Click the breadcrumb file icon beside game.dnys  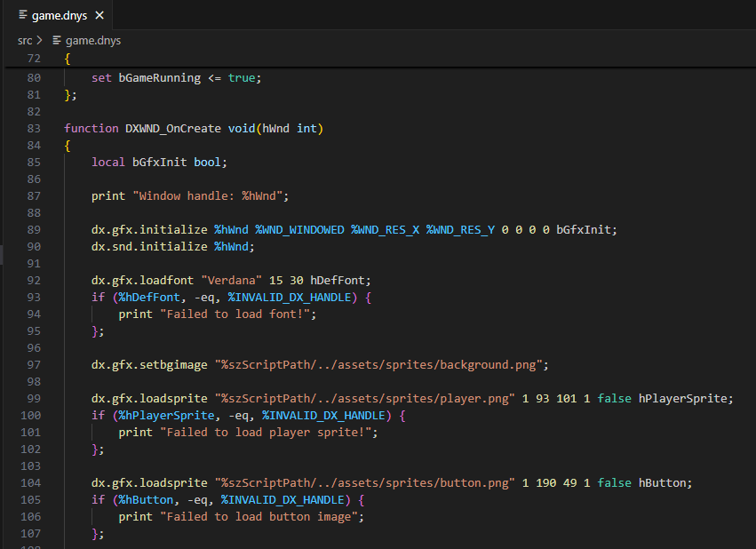pyautogui.click(x=58, y=40)
